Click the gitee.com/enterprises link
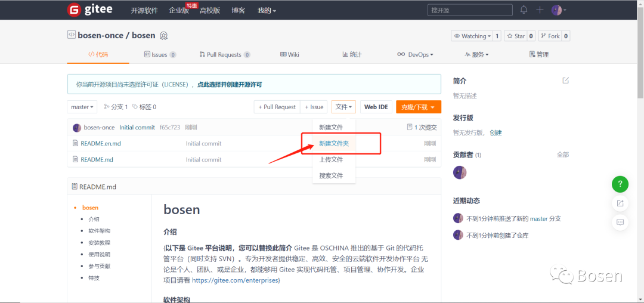The height and width of the screenshot is (303, 644). [x=236, y=280]
